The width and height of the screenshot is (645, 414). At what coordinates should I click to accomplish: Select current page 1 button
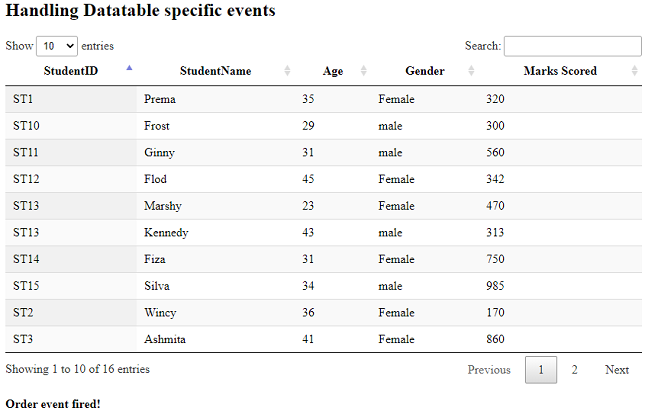(x=541, y=369)
